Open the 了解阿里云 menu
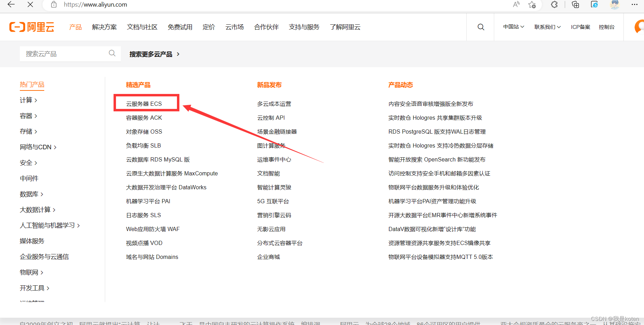644x325 pixels. [x=345, y=27]
